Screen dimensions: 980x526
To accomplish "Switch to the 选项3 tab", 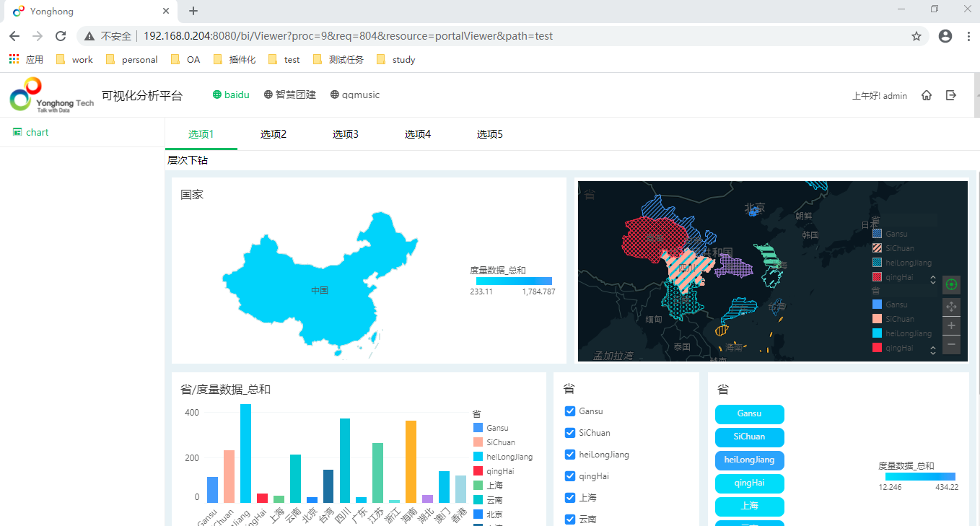I will tap(346, 134).
